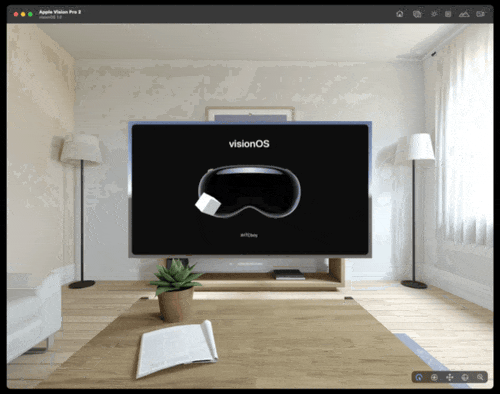Viewport: 500px width, 394px height.
Task: Open the simulated scene mountain icon
Action: click(x=464, y=14)
